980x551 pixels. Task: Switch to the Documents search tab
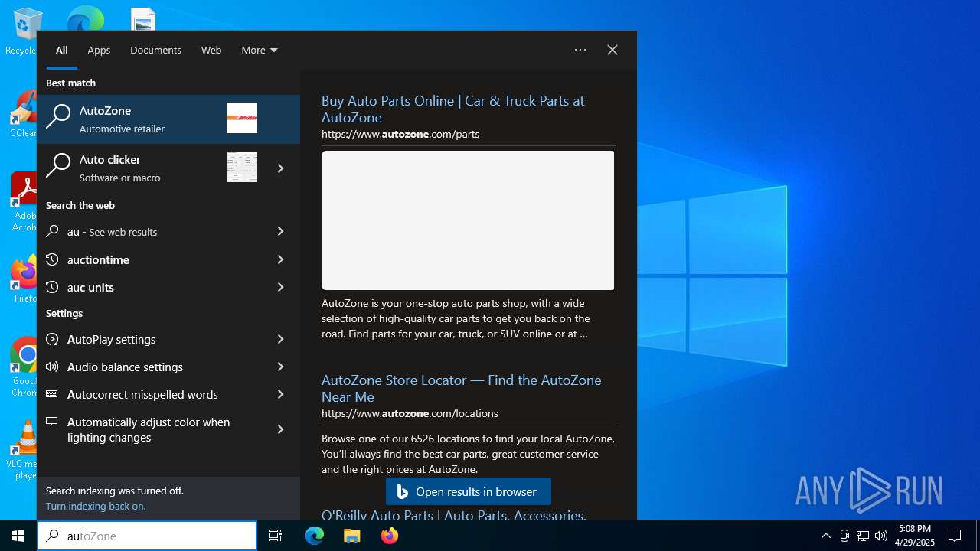(155, 50)
